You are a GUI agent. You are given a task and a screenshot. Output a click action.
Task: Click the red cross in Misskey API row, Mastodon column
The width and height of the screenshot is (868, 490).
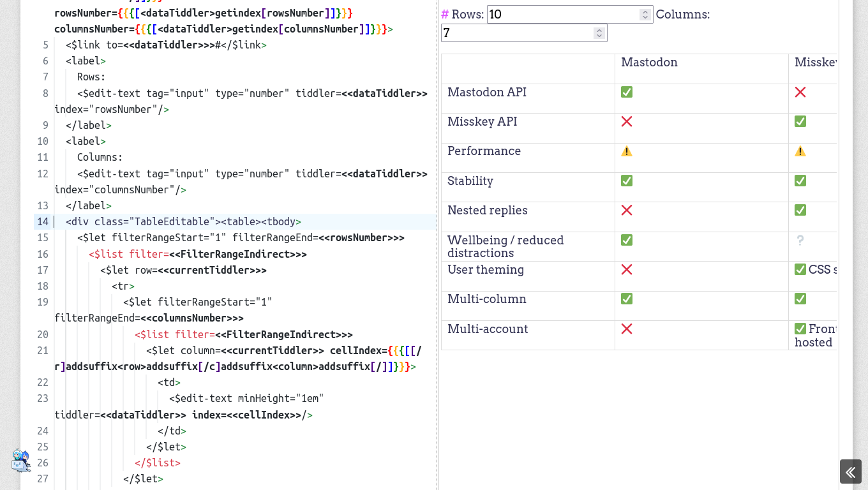click(627, 121)
